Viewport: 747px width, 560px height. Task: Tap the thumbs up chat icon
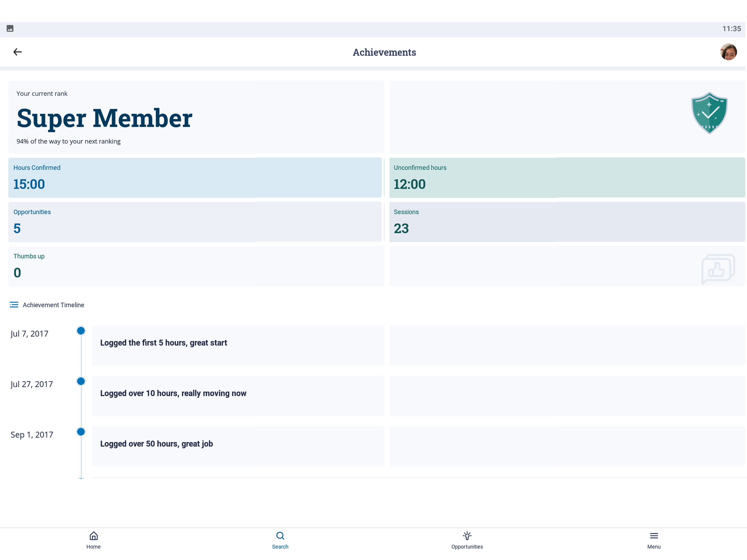pos(718,269)
